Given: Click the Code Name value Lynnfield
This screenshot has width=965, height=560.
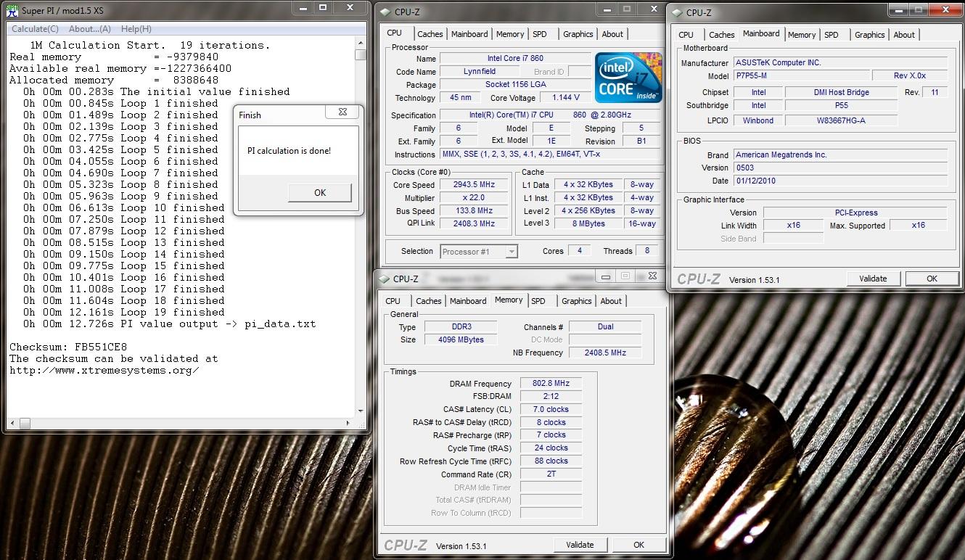Looking at the screenshot, I should pos(480,72).
